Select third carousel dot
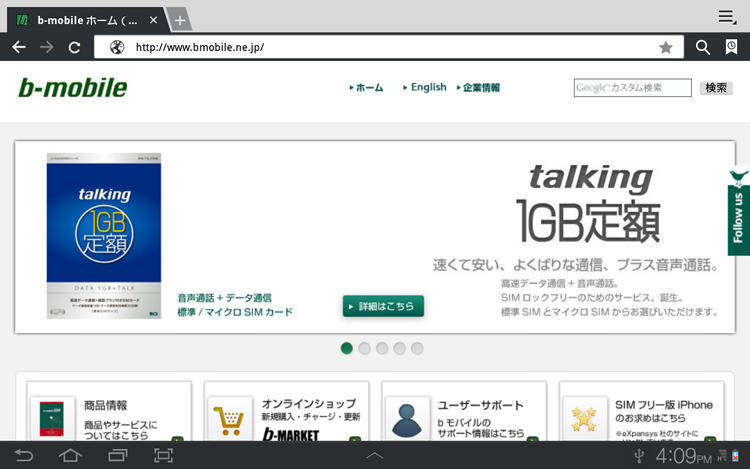 tap(382, 349)
